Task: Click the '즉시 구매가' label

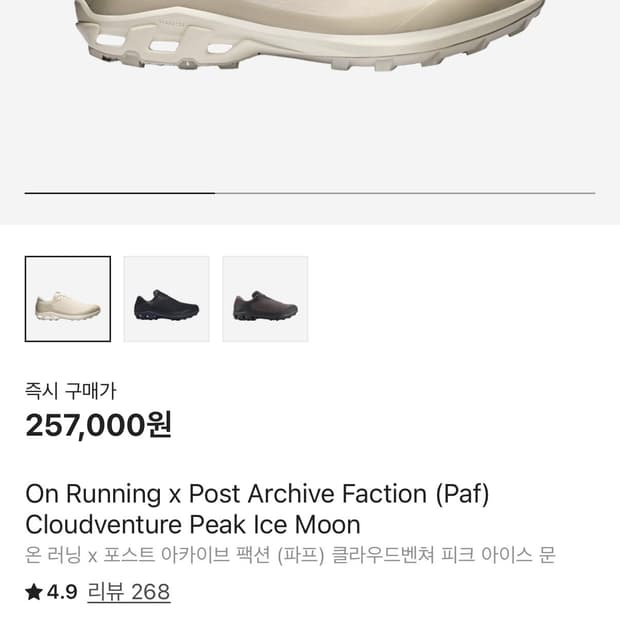Action: (70, 391)
